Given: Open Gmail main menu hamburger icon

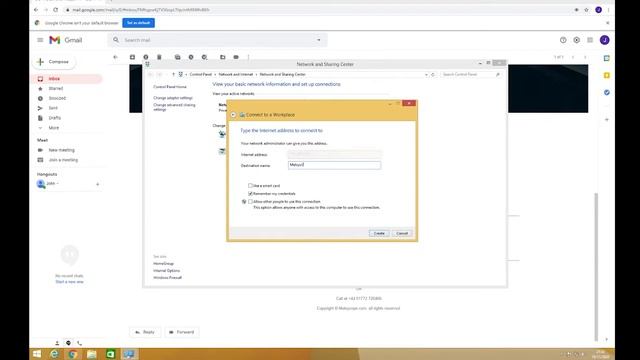Looking at the screenshot, I should [x=40, y=40].
